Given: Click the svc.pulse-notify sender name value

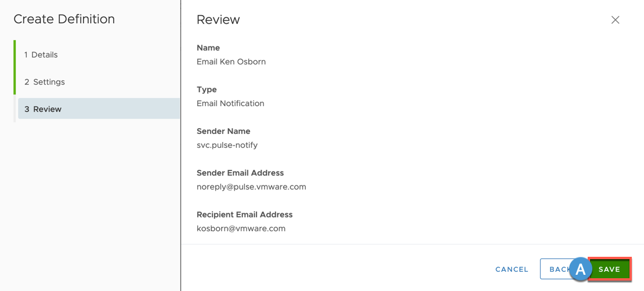Looking at the screenshot, I should coord(227,145).
